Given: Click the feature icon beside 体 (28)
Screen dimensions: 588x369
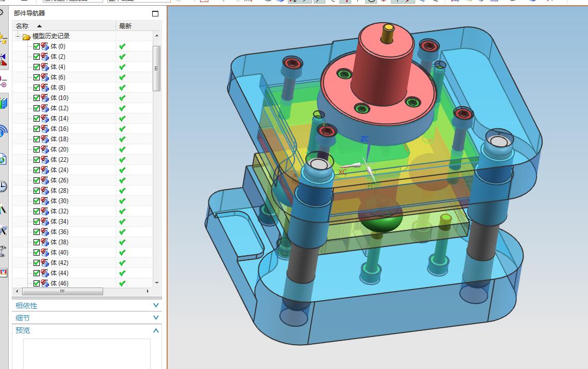Looking at the screenshot, I should [x=45, y=191].
